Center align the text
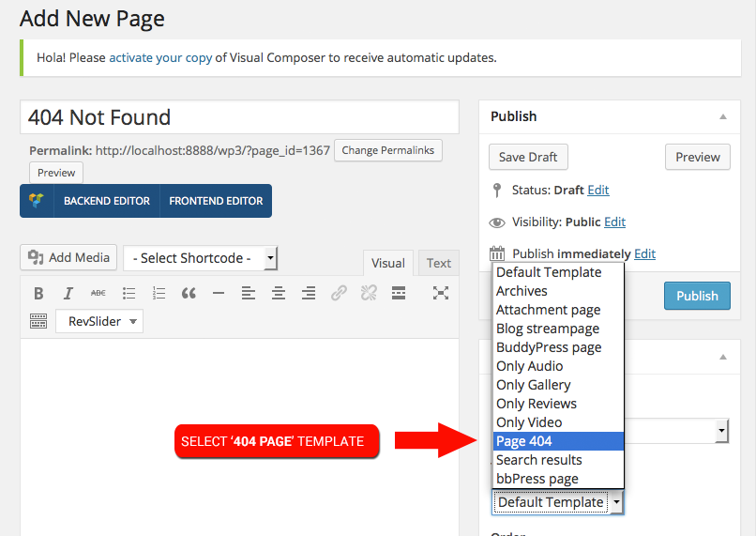Image resolution: width=756 pixels, height=536 pixels. (x=278, y=293)
